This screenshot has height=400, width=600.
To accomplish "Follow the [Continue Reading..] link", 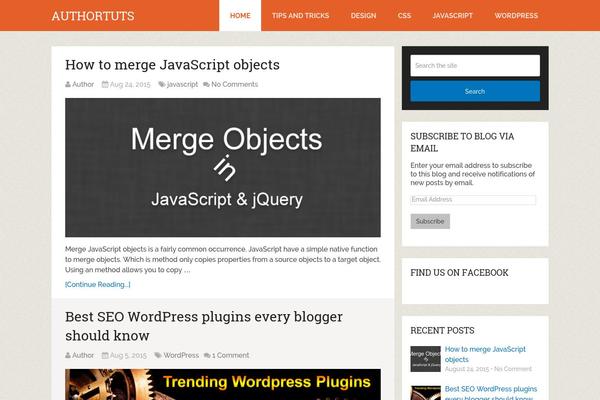I will (98, 284).
